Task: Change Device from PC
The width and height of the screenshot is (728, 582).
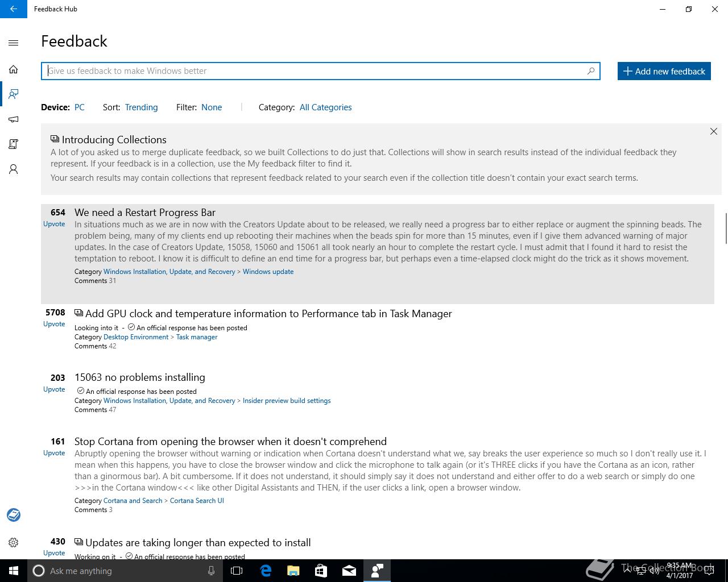Action: 80,107
